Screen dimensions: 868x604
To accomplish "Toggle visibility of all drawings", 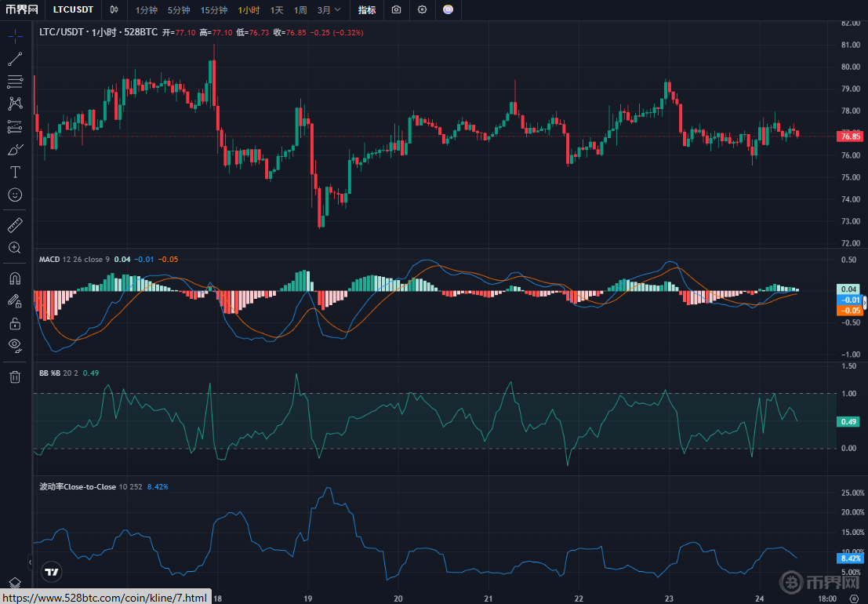I will (x=15, y=345).
